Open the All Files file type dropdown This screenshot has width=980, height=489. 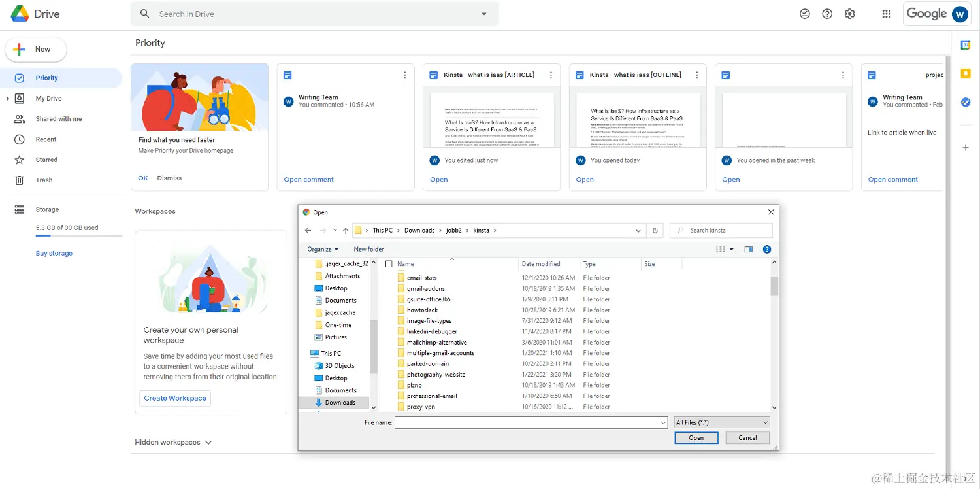pyautogui.click(x=721, y=422)
